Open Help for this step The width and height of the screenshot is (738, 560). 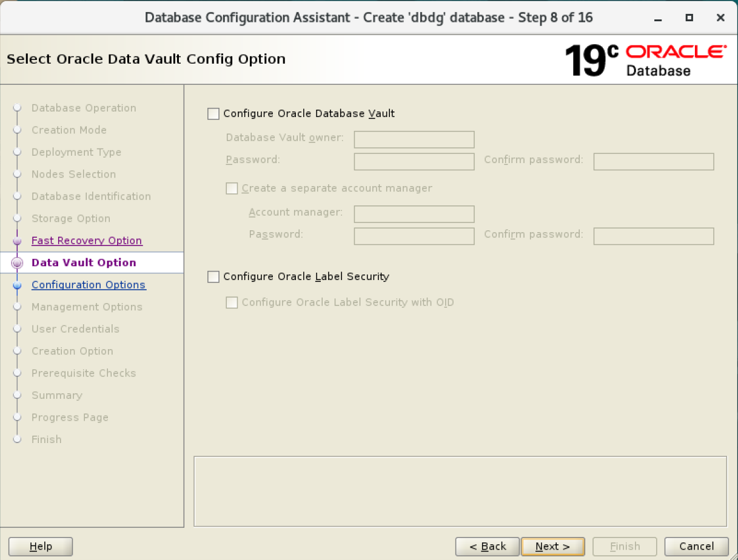click(41, 547)
